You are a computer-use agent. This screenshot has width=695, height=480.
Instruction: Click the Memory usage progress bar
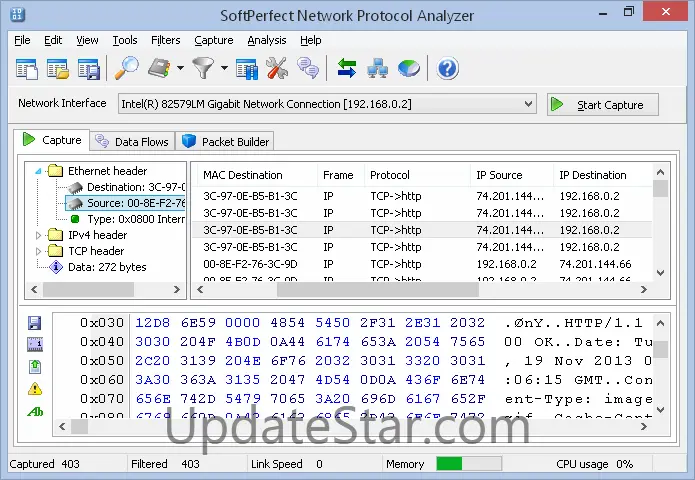(x=469, y=464)
